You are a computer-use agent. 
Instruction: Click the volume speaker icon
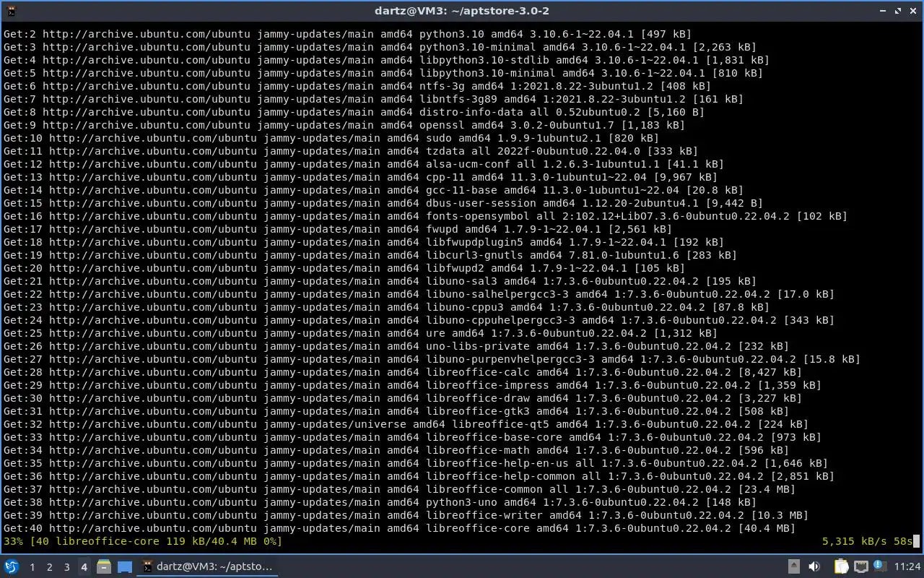814,567
